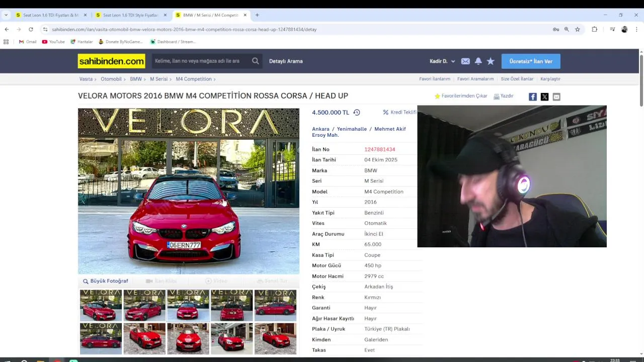Click Yazdır print link
Viewport: 644px width, 362px height.
504,96
